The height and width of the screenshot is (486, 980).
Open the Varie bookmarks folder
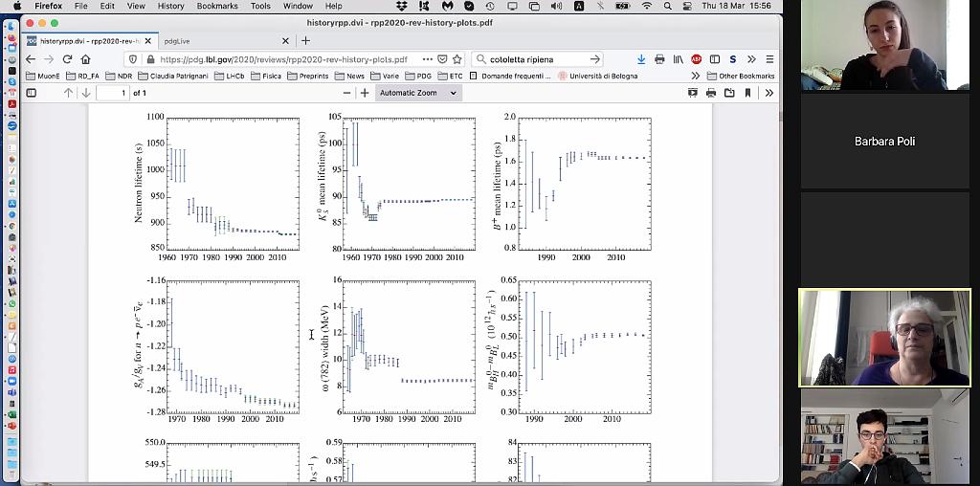(x=385, y=76)
